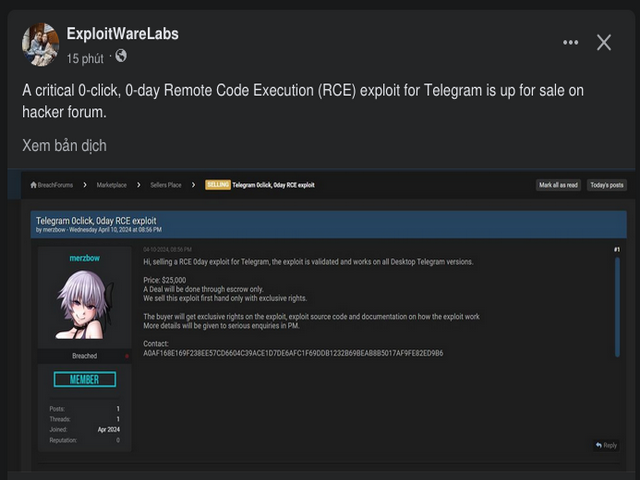
Task: Click the Breached user title
Action: pos(84,356)
